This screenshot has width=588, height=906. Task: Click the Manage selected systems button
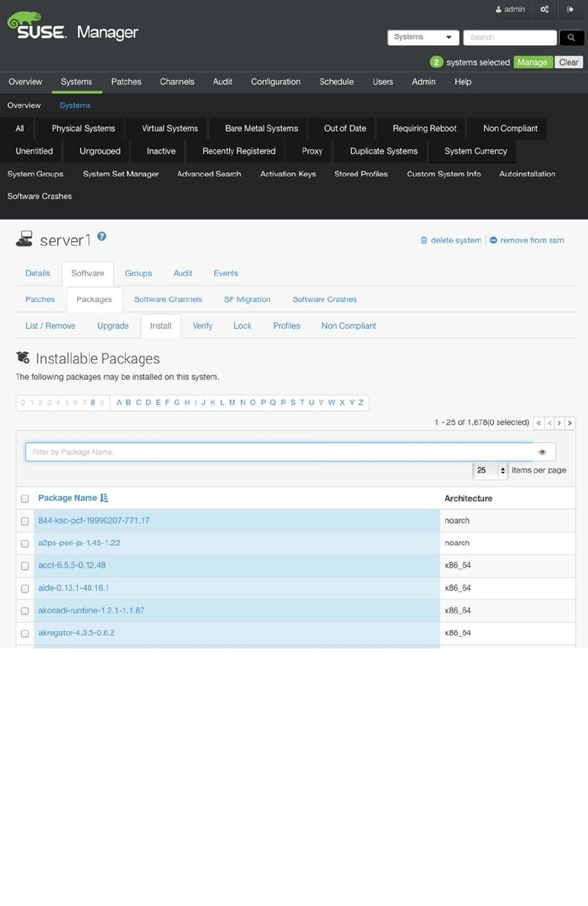coord(532,62)
